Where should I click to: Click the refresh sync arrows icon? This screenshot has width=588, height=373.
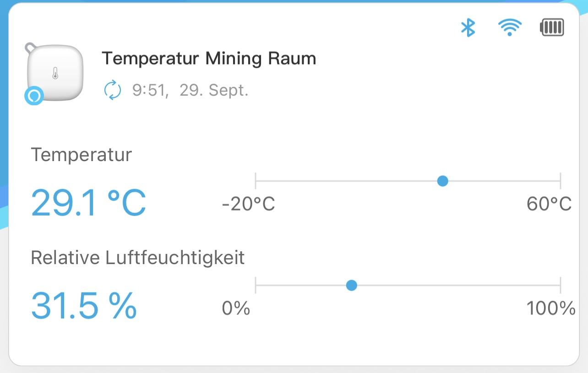coord(113,90)
